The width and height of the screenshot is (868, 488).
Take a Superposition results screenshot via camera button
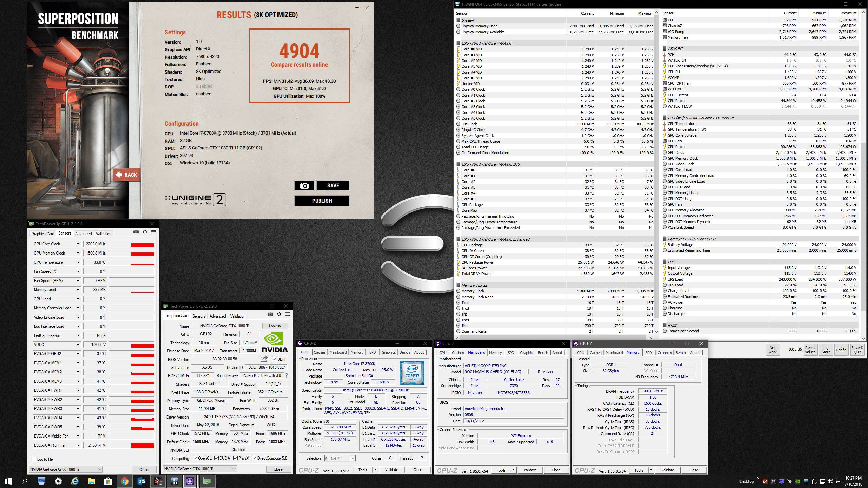click(304, 185)
